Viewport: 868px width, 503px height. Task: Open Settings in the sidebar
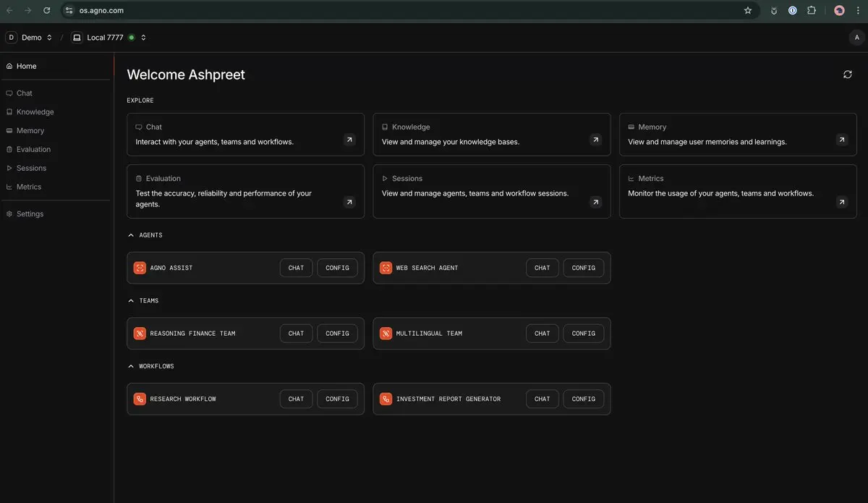56,214
